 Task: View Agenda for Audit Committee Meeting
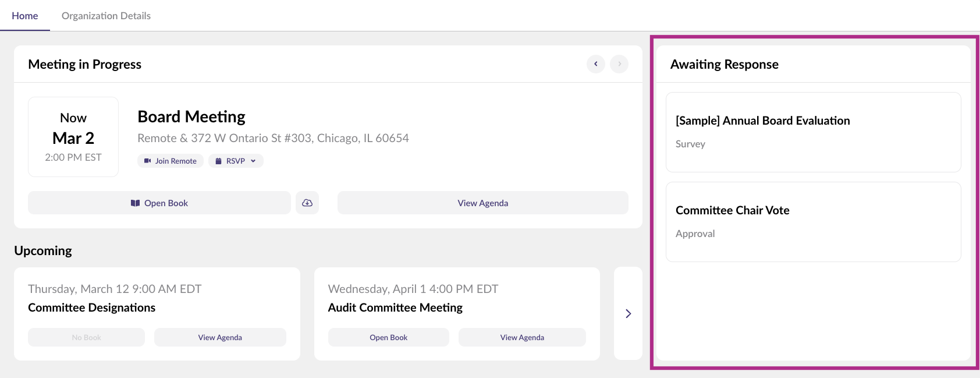pyautogui.click(x=522, y=337)
